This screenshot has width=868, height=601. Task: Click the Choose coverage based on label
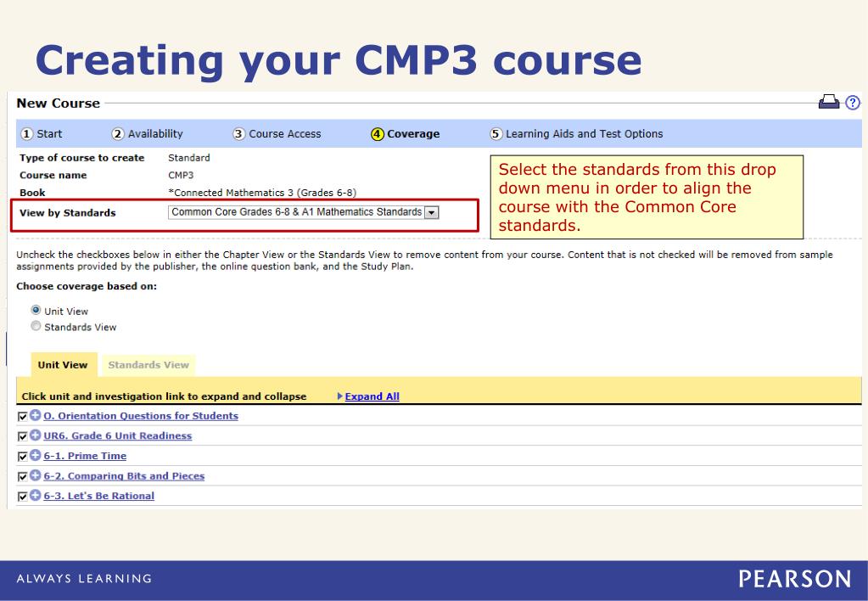(x=87, y=286)
